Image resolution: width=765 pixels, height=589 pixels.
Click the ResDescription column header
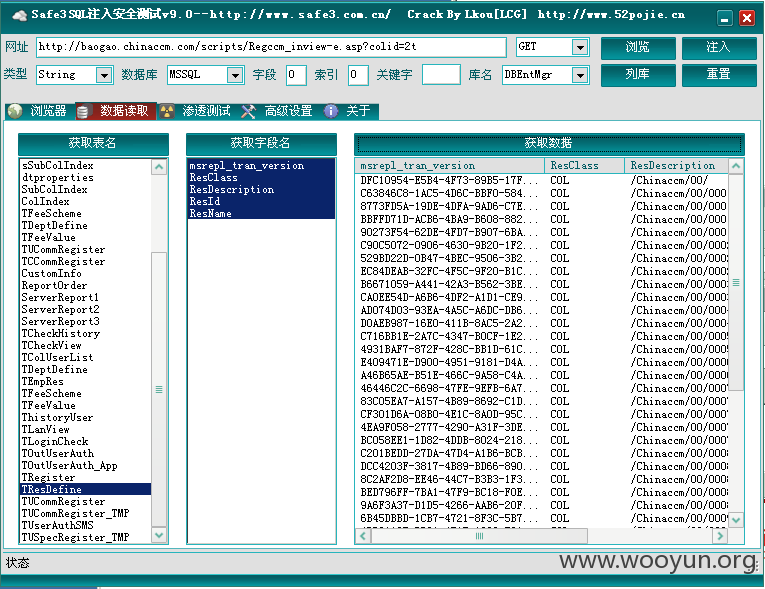677,166
